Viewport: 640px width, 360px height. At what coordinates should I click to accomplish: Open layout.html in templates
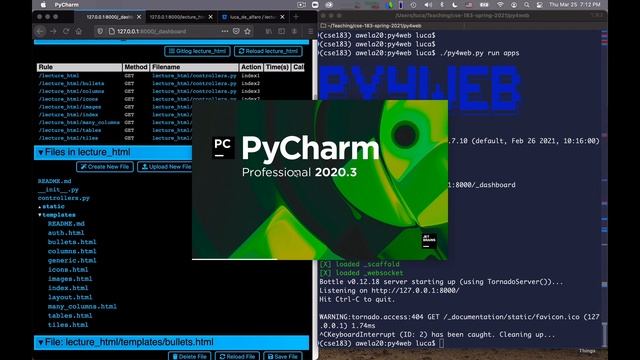coord(70,297)
